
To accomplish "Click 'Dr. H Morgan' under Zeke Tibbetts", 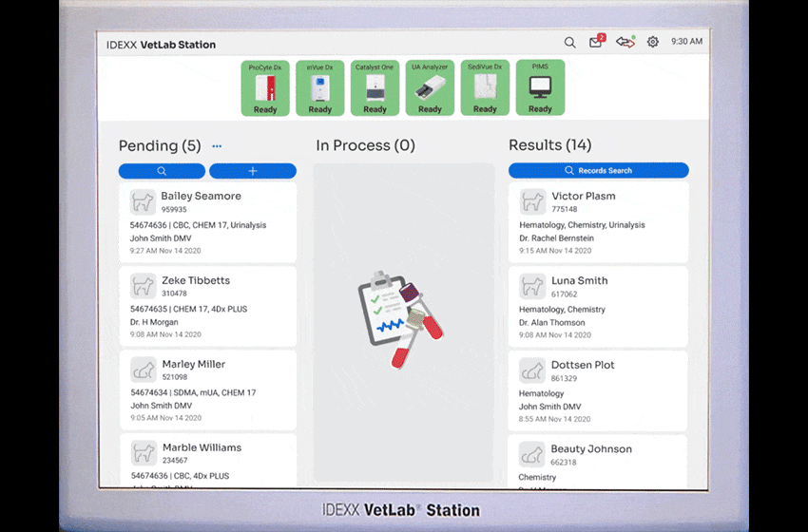I will click(x=154, y=322).
